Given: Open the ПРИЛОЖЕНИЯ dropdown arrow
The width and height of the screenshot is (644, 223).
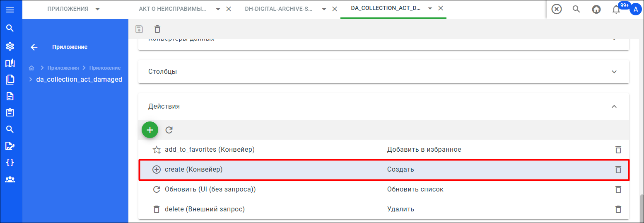Looking at the screenshot, I should (x=97, y=9).
